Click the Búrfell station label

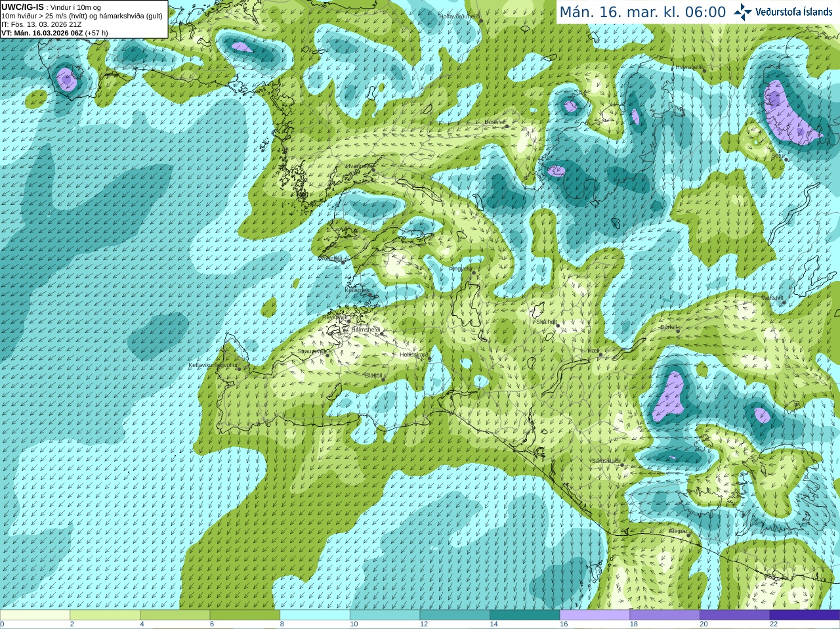point(668,326)
